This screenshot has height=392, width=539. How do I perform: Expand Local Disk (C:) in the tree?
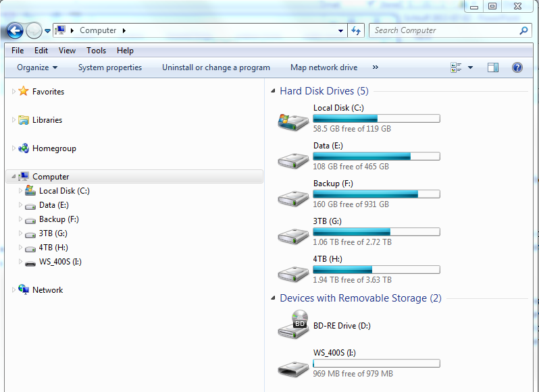20,190
